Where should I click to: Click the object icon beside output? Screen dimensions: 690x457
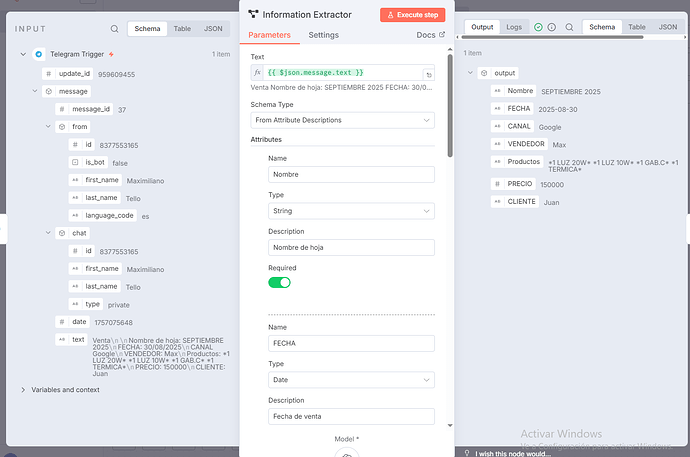tap(484, 73)
